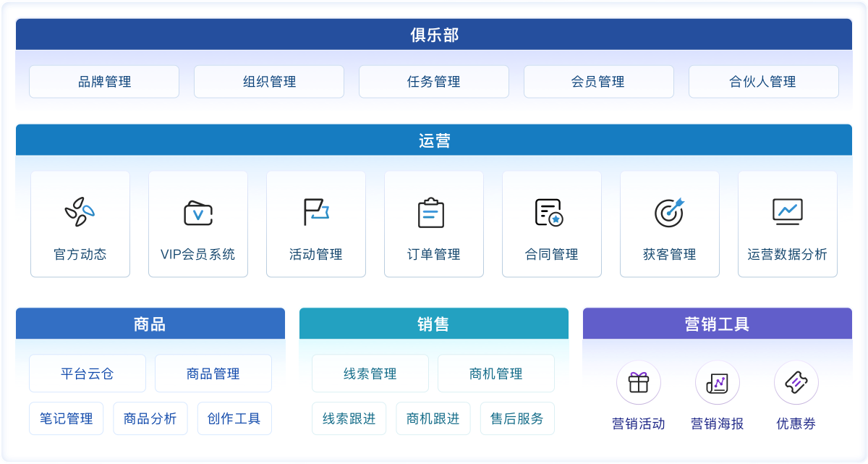Viewport: 868px width, 464px height.
Task: Open the VIP会员系统 wallet icon
Action: tap(198, 213)
